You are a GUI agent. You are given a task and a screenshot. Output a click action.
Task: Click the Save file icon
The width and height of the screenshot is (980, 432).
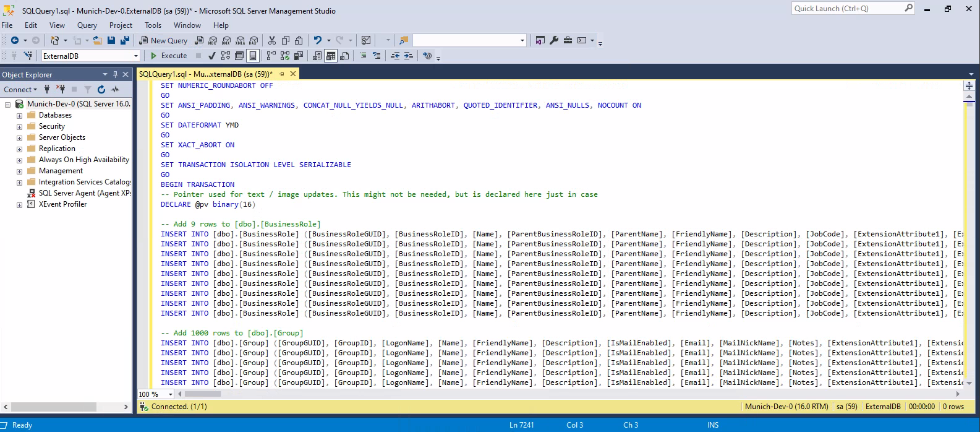click(111, 40)
